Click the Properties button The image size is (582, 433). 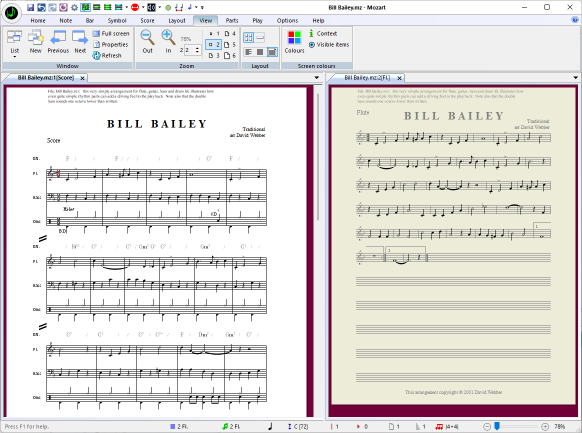(x=111, y=45)
